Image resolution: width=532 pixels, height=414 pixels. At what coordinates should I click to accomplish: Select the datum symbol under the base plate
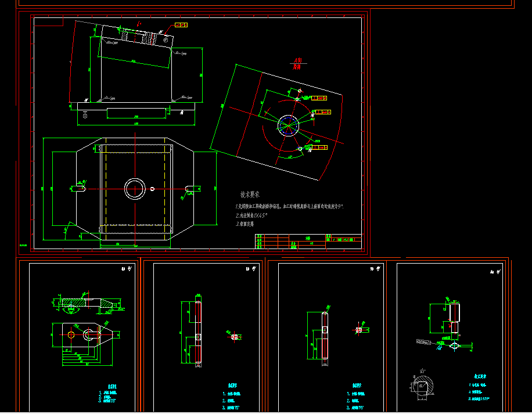(85, 116)
